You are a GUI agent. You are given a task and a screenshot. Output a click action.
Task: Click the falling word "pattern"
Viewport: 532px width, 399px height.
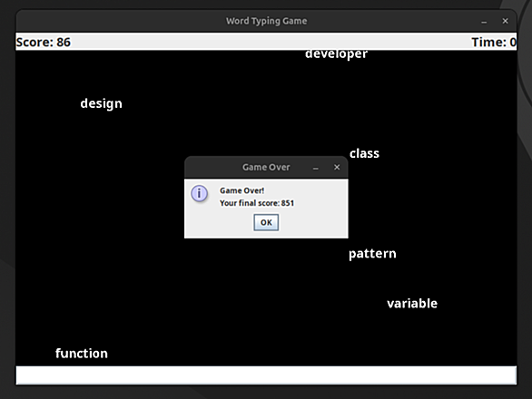(x=372, y=254)
